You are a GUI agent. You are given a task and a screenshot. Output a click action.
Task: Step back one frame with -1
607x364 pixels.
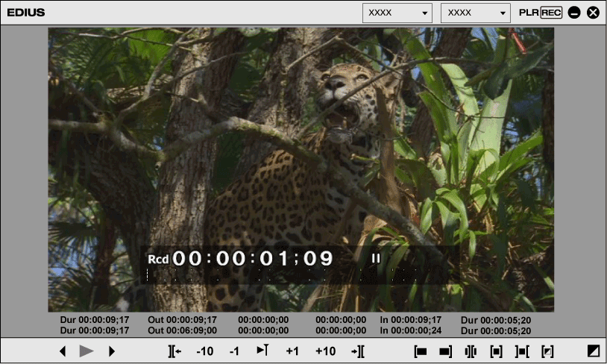pyautogui.click(x=234, y=351)
